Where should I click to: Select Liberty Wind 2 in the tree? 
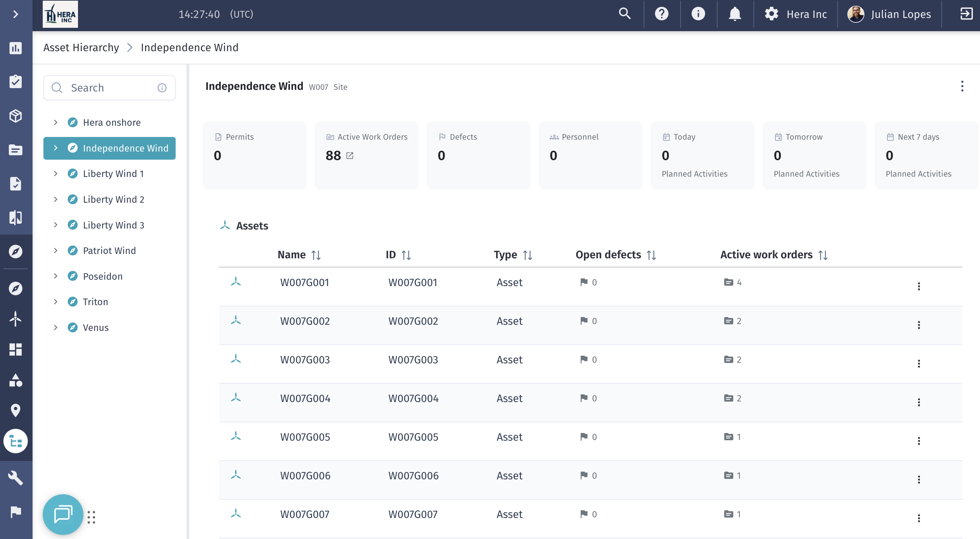(114, 199)
